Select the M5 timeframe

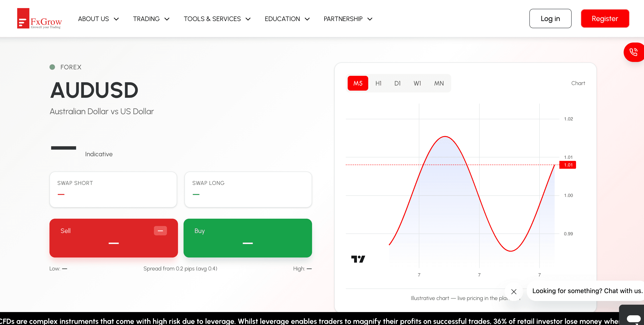(358, 83)
